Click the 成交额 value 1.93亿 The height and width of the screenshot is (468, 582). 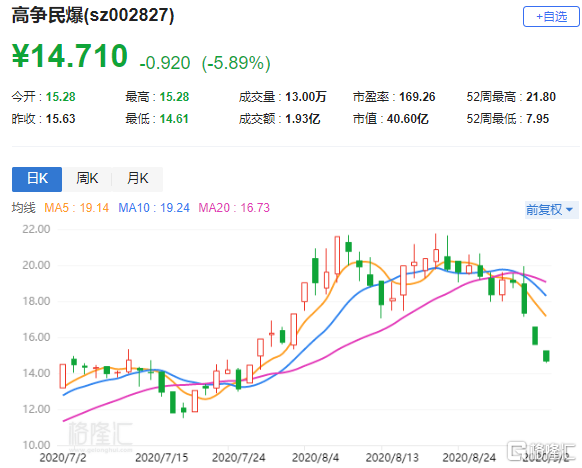303,119
